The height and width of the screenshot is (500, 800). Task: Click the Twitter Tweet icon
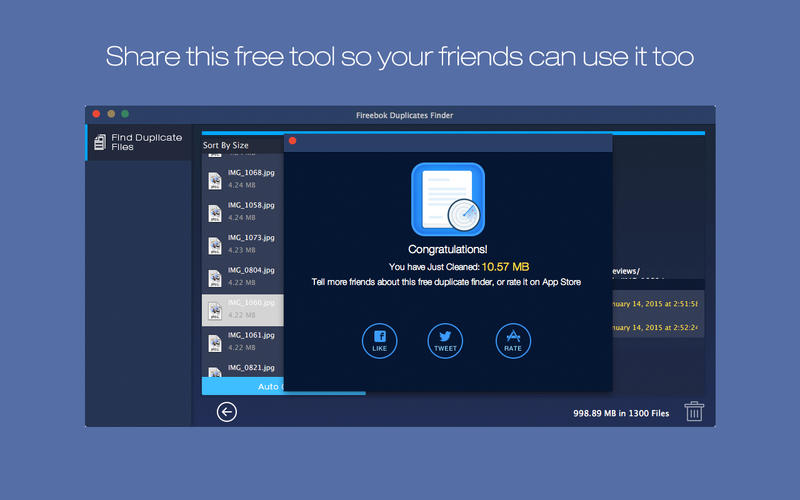tap(445, 340)
